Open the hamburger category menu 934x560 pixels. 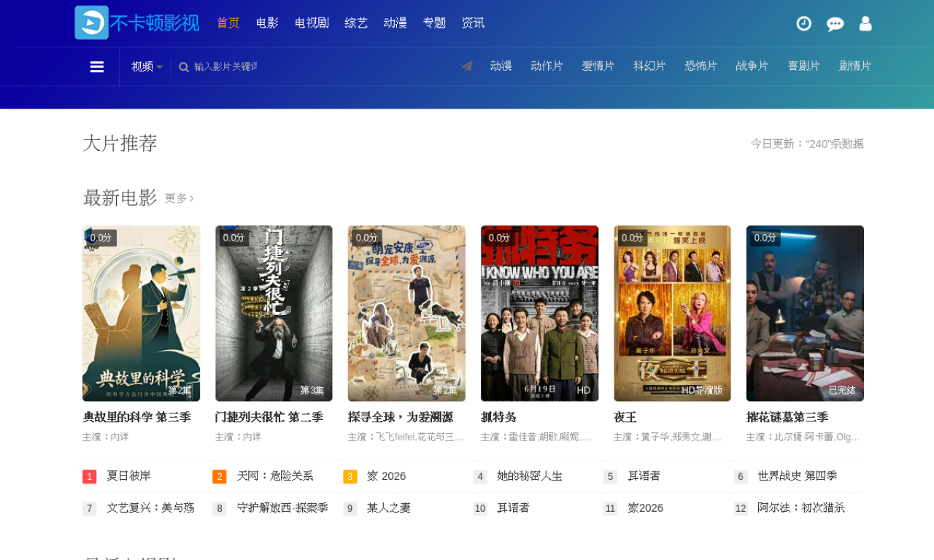[x=96, y=67]
